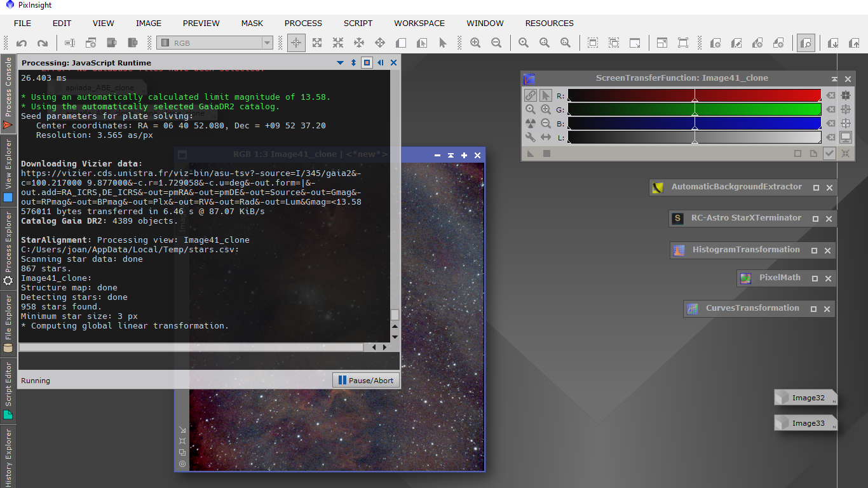868x488 pixels.
Task: Shade the ScreenTransferFunction window
Action: coord(834,79)
